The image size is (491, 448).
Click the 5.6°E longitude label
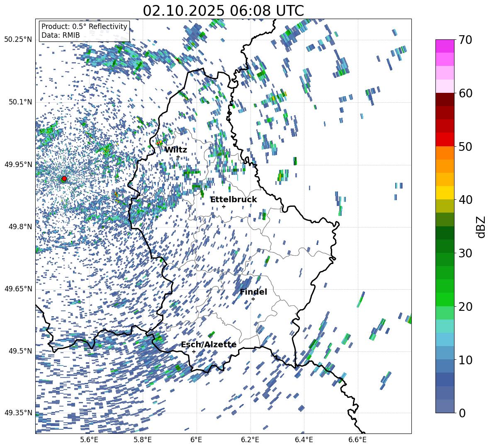[89, 440]
